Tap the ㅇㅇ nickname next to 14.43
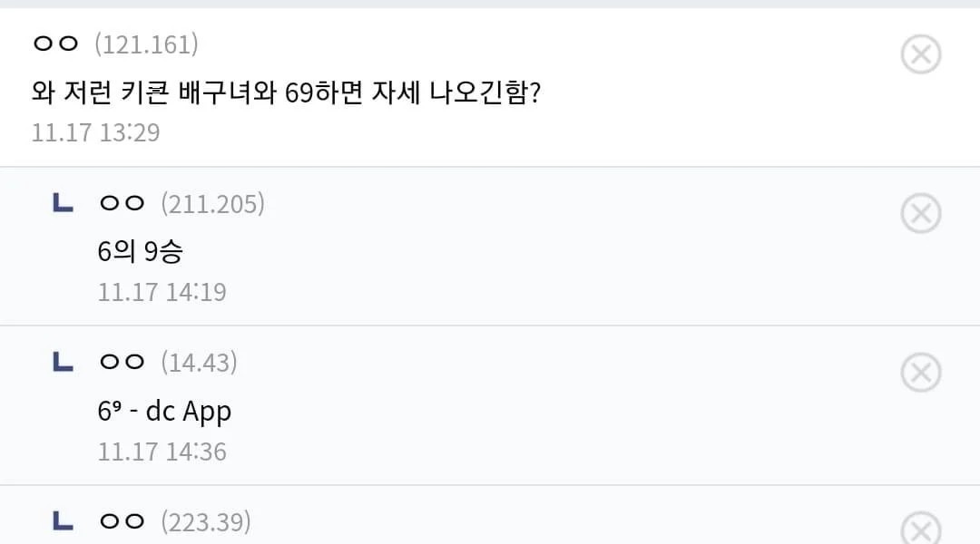This screenshot has width=980, height=544. click(122, 363)
